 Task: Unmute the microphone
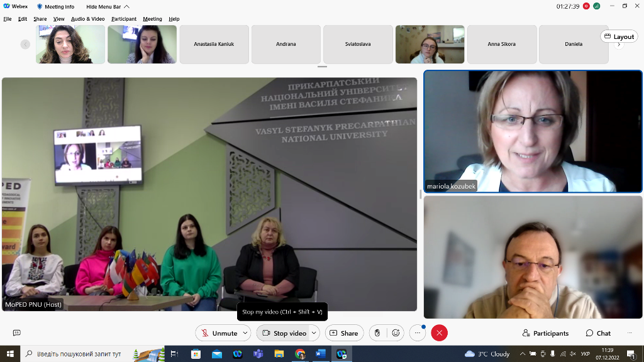coord(218,333)
